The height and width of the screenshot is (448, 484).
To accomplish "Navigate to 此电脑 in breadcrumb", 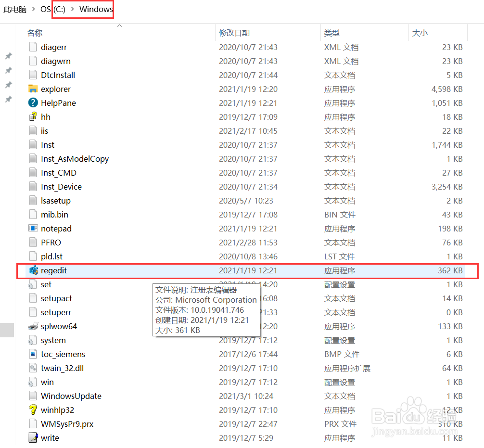I will click(x=15, y=9).
